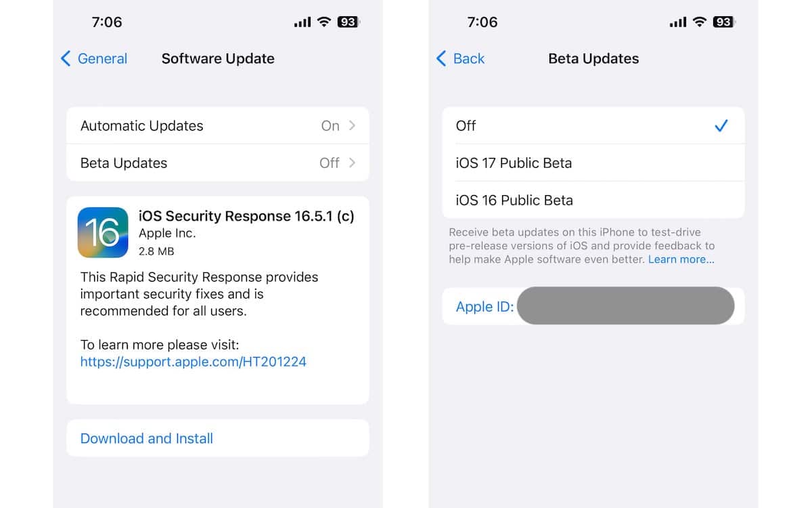Tap the iOS 16 update icon
The height and width of the screenshot is (508, 812).
point(103,232)
